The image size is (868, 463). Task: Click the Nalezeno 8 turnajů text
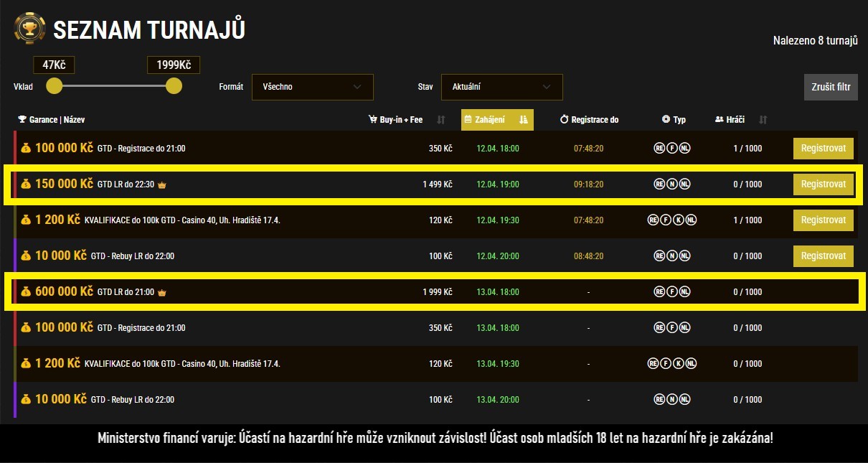pyautogui.click(x=816, y=41)
